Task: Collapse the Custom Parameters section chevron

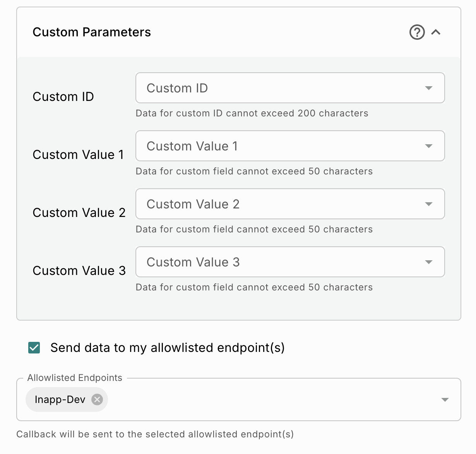Action: pyautogui.click(x=436, y=32)
